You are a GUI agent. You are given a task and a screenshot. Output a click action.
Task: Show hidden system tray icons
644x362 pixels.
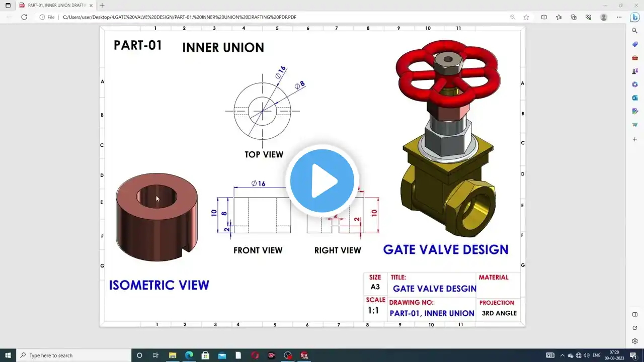[x=562, y=355]
